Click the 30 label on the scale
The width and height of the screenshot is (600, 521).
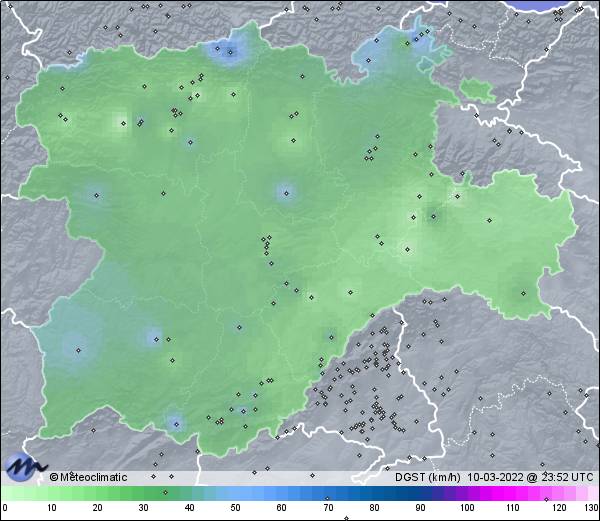(143, 508)
